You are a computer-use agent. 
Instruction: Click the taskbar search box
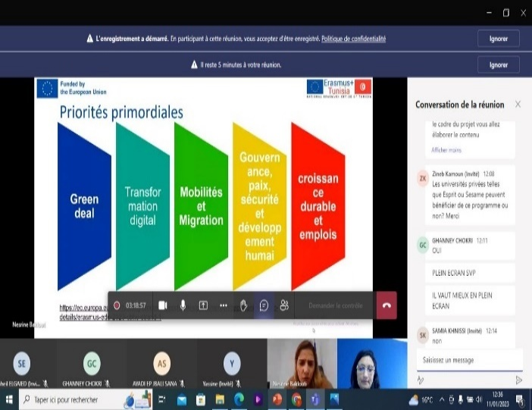[x=86, y=400]
